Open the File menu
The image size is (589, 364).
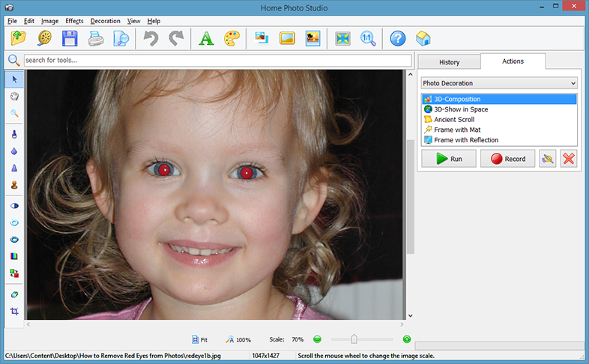[12, 21]
